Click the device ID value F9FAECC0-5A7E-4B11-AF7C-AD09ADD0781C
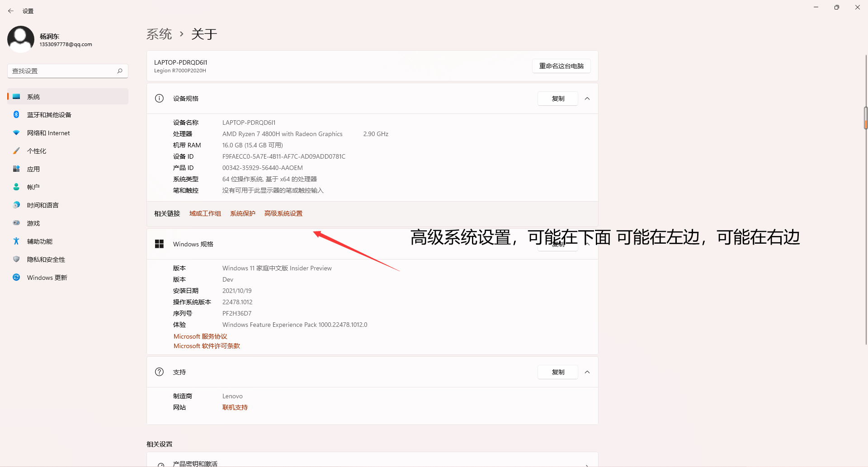Viewport: 868px width, 467px height. coord(284,156)
